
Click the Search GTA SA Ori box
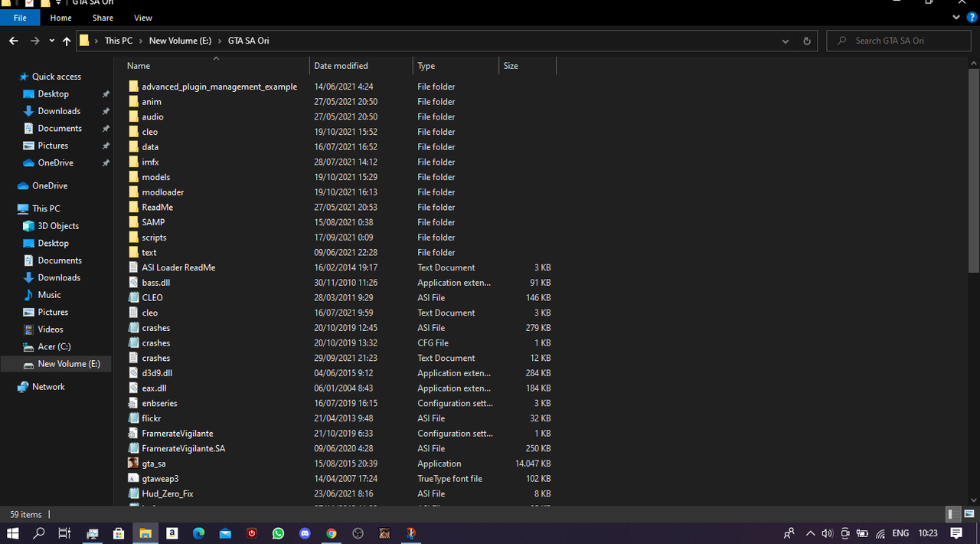[899, 41]
